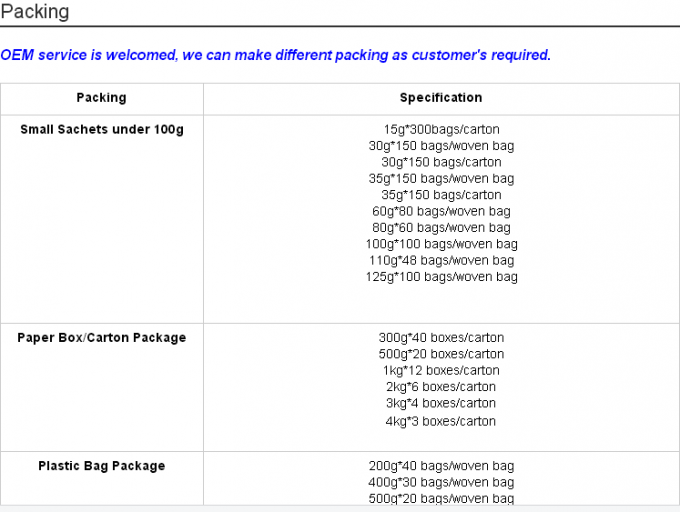680x512 pixels.
Task: Click the Paper Box/Carton Package row label
Action: 102,338
